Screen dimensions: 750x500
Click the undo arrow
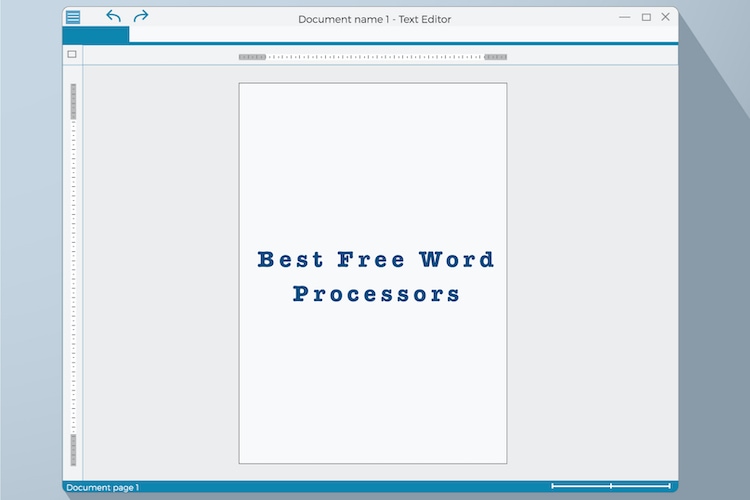pos(113,17)
